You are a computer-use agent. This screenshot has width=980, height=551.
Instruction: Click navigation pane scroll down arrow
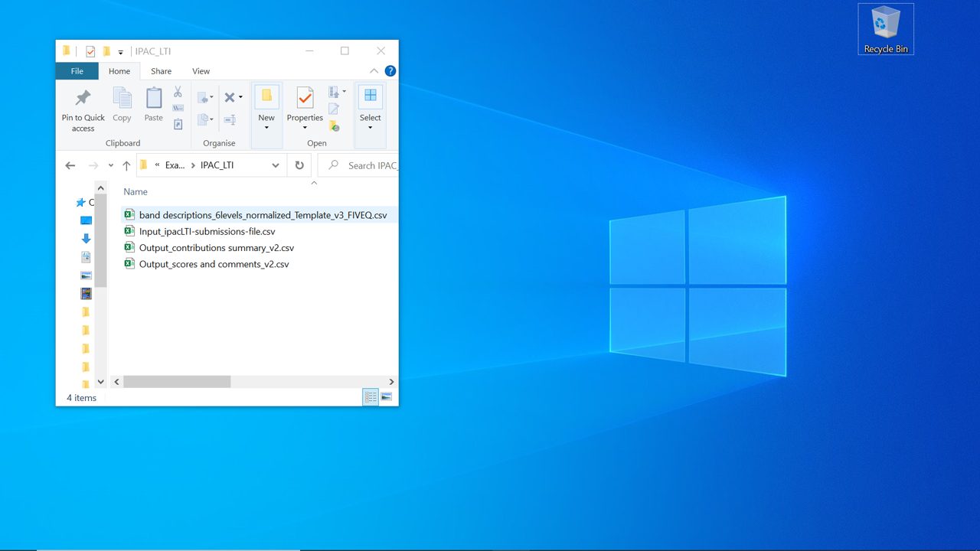point(100,381)
